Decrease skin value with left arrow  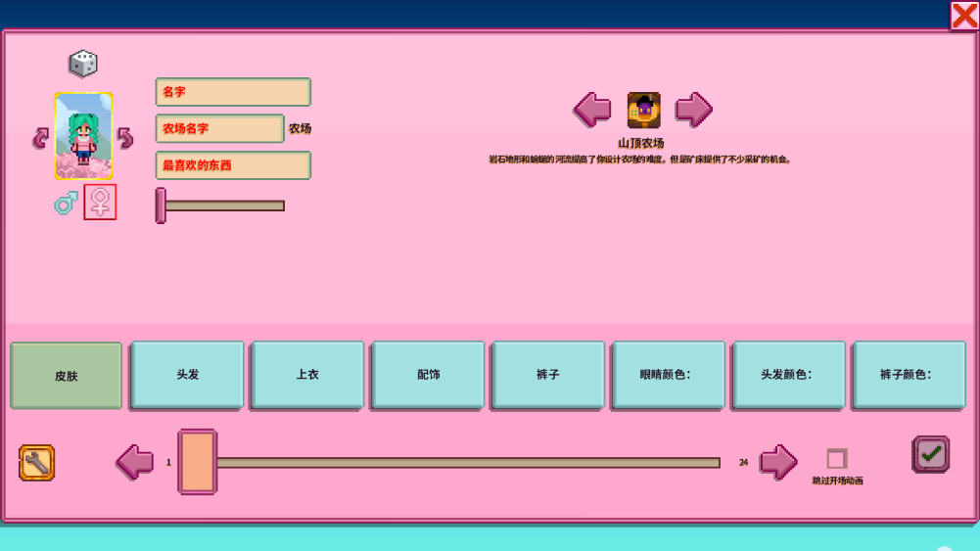(x=135, y=462)
